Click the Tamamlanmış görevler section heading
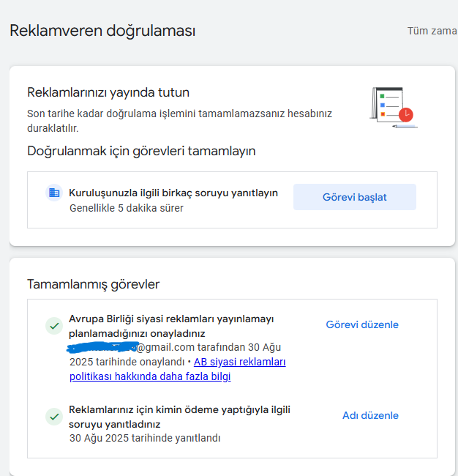Screen dimensions: 458x476 [93, 284]
